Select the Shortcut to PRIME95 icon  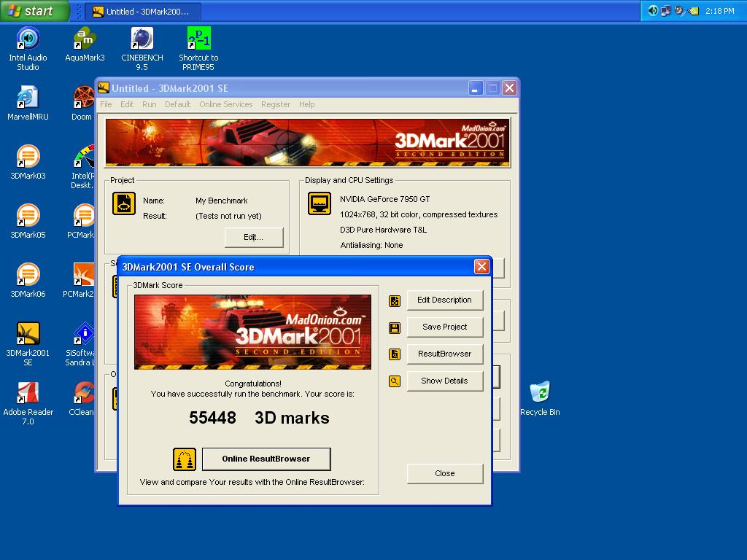(198, 48)
